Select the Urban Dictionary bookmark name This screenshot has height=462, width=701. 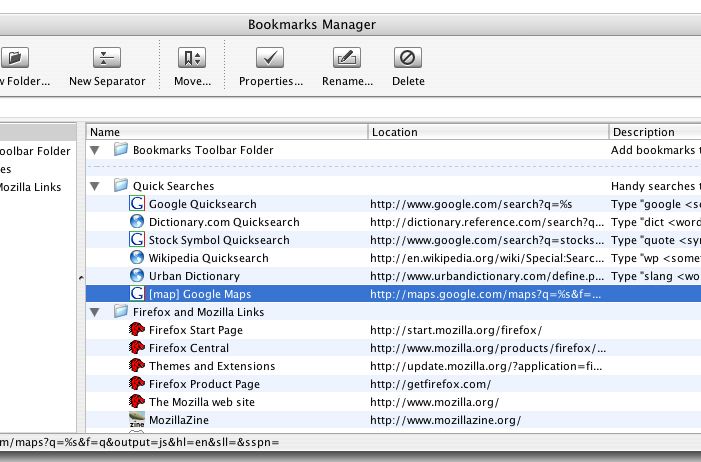click(x=194, y=276)
